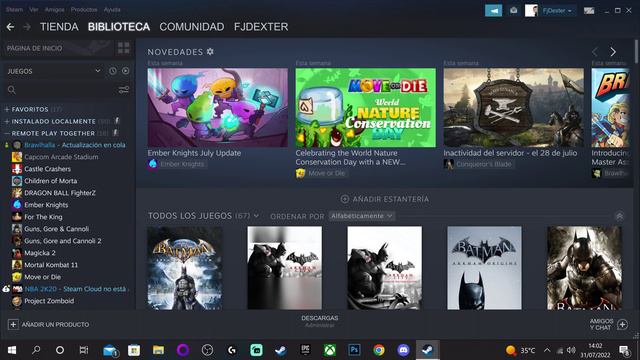Open Batman Arkham Origins cover
Image resolution: width=640 pixels, height=360 pixels.
(484, 268)
